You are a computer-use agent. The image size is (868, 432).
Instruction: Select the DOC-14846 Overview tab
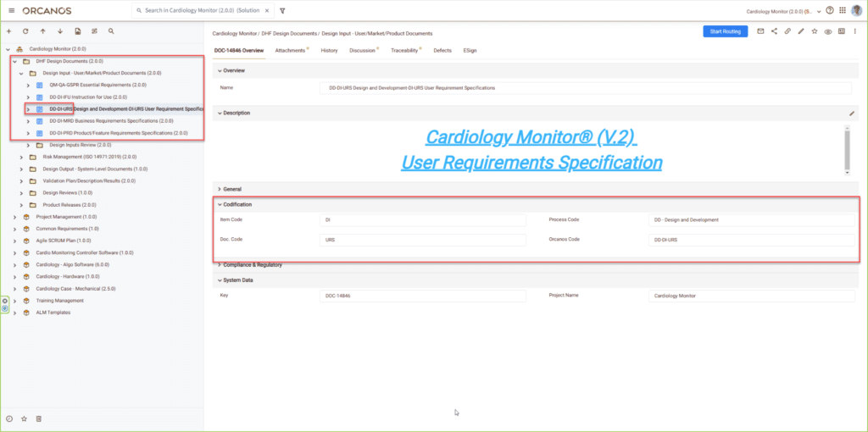pos(238,50)
